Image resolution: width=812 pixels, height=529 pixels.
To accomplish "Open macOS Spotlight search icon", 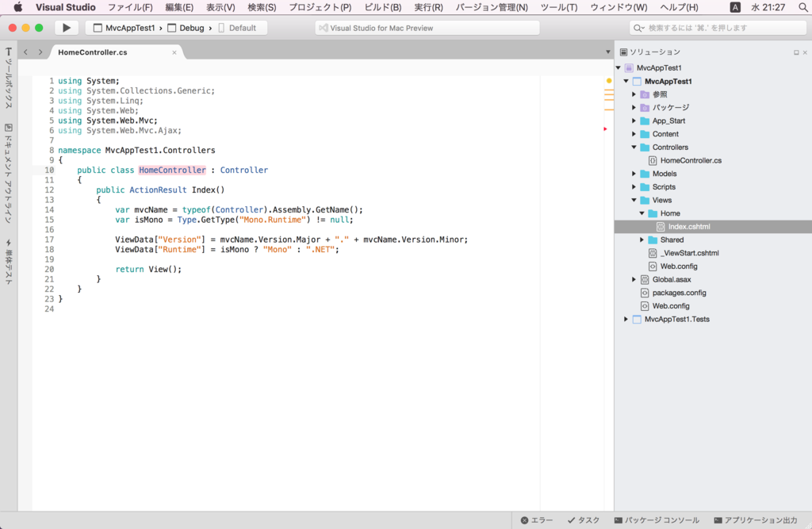I will coord(802,7).
